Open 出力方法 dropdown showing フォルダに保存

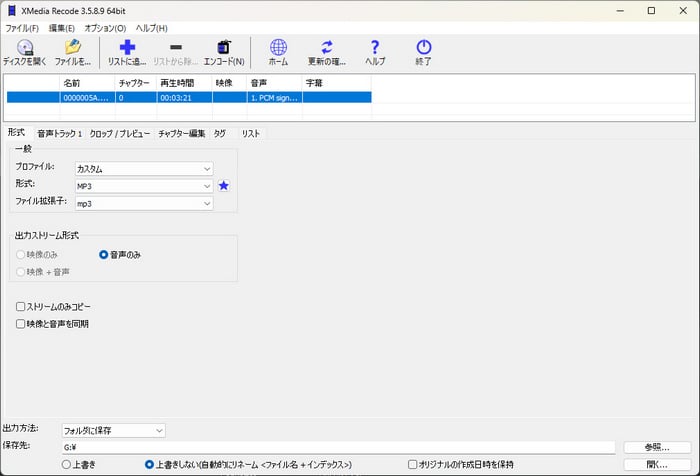pyautogui.click(x=113, y=430)
